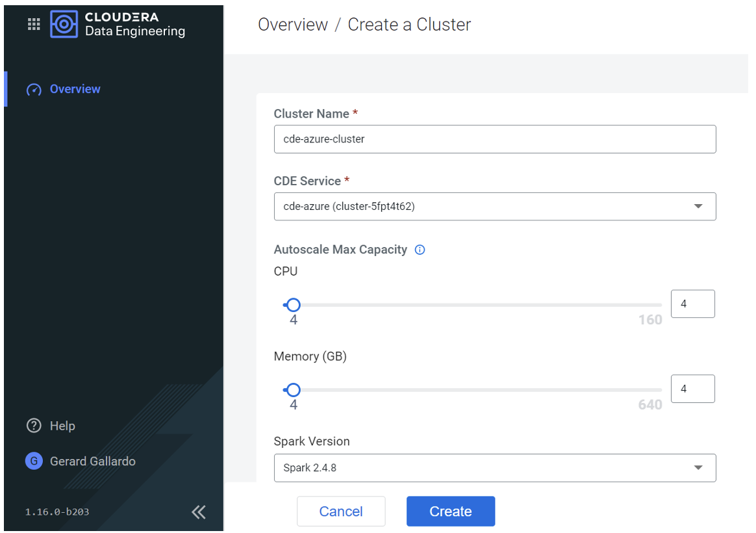Screen dimensions: 756x533
Task: Focus the Memory value input box
Action: click(692, 389)
